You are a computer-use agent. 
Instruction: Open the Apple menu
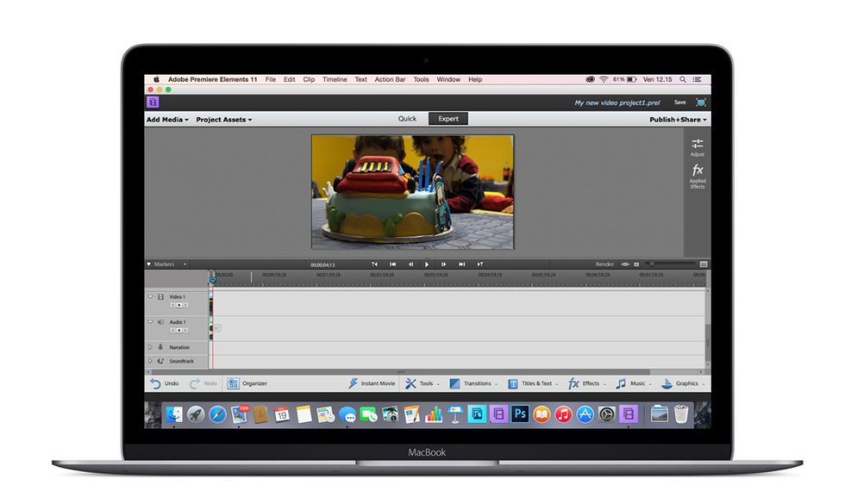coord(156,79)
